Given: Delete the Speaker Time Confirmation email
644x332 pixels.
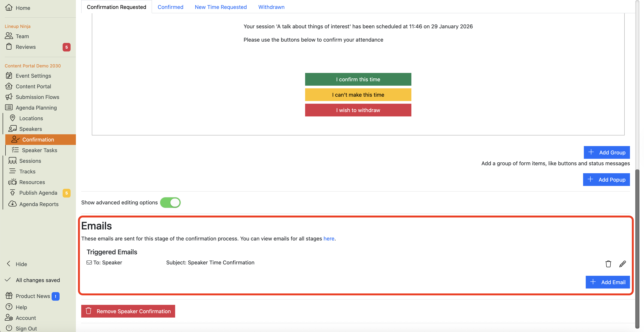Looking at the screenshot, I should (608, 264).
